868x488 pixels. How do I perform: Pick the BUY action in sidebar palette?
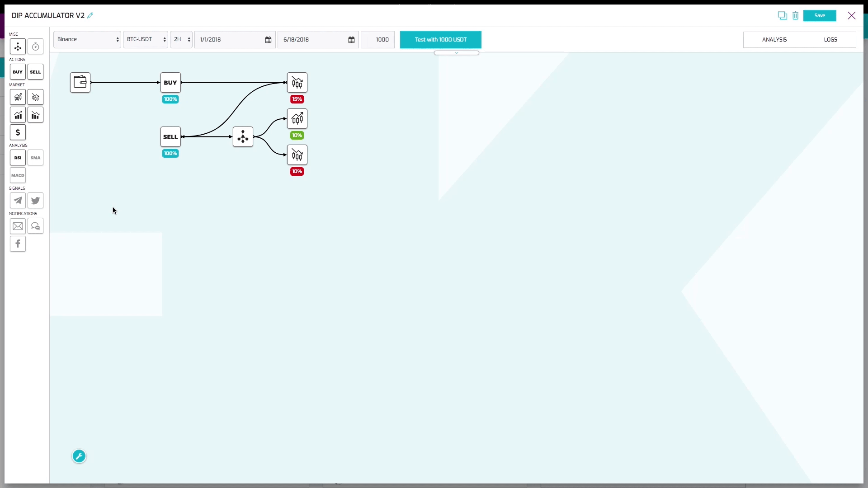pyautogui.click(x=18, y=72)
